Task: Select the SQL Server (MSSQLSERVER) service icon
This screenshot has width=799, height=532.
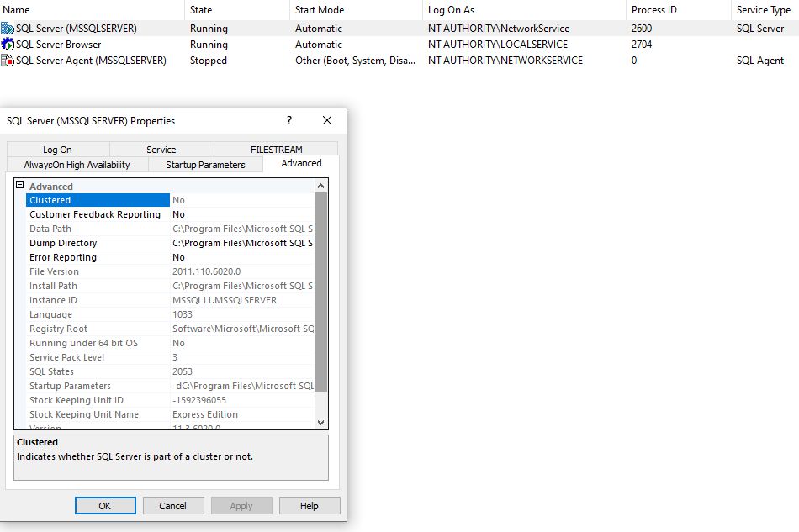Action: point(8,29)
